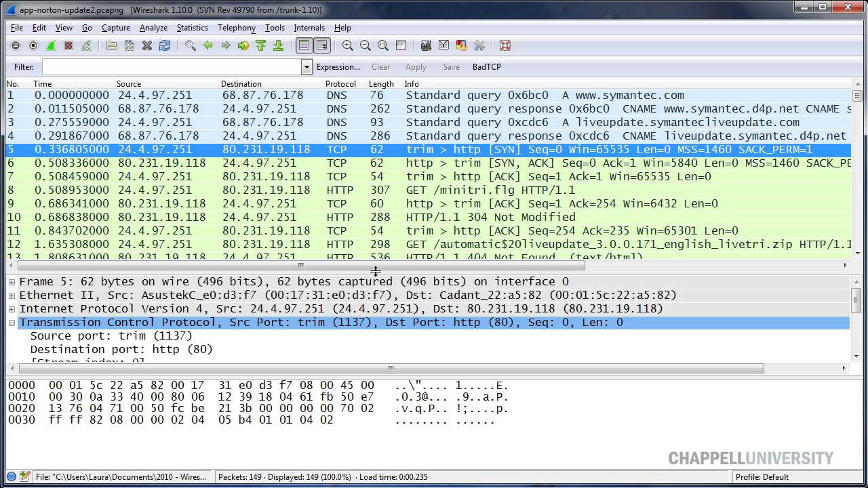Screen dimensions: 868x488
Task: Reload the capture file icon
Action: (165, 45)
